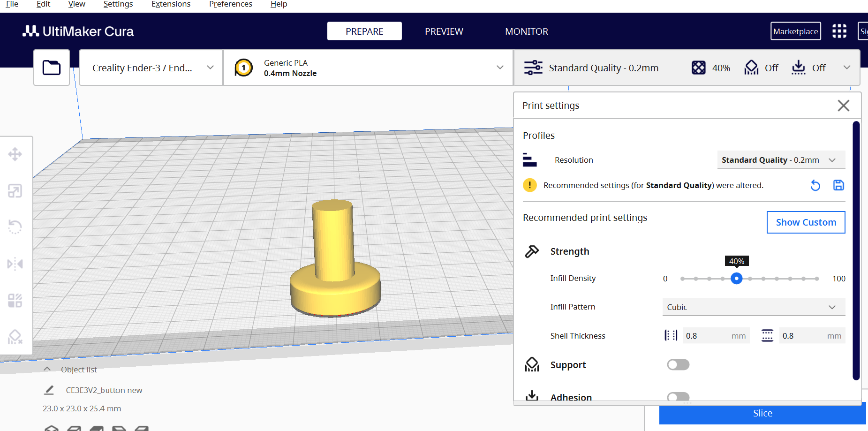This screenshot has height=431, width=868.
Task: Close the Print settings panel
Action: pyautogui.click(x=844, y=106)
